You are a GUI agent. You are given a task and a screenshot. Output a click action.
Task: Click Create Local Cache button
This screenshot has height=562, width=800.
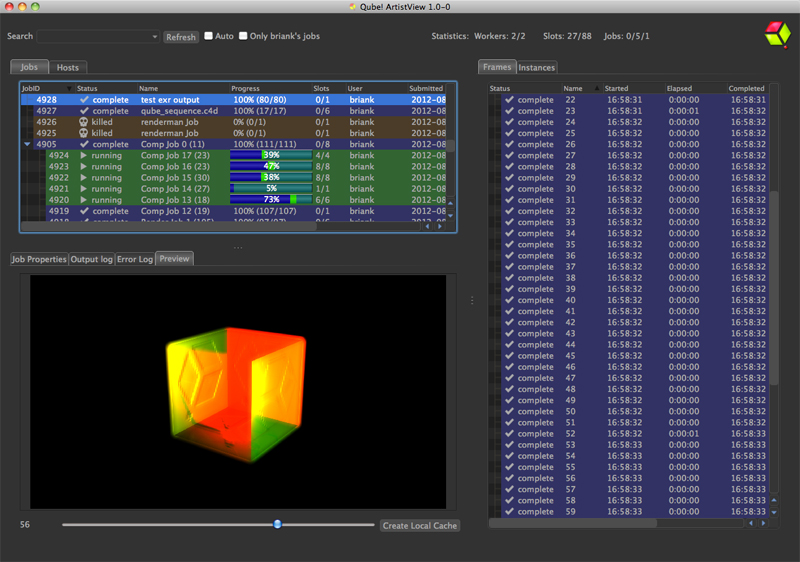tap(420, 525)
